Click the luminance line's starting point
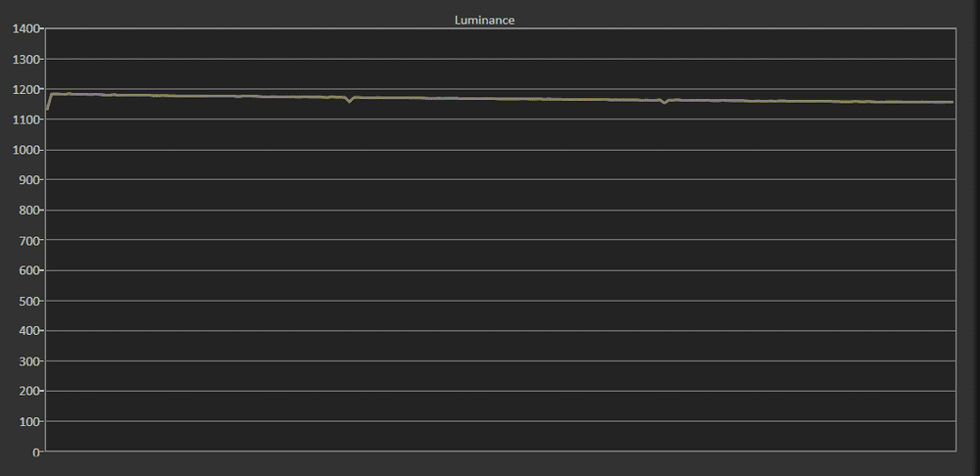 [x=46, y=108]
